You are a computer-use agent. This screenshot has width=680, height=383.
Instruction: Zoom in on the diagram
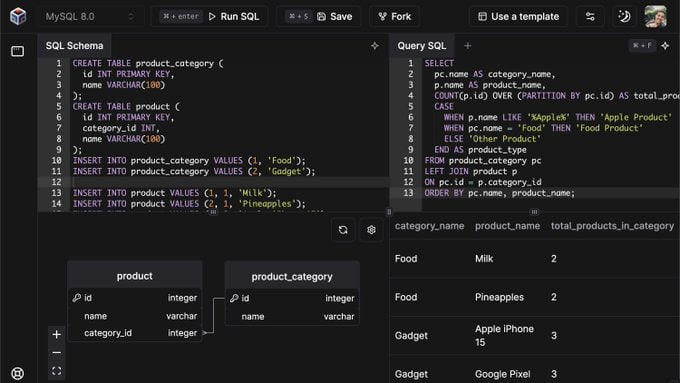(56, 334)
